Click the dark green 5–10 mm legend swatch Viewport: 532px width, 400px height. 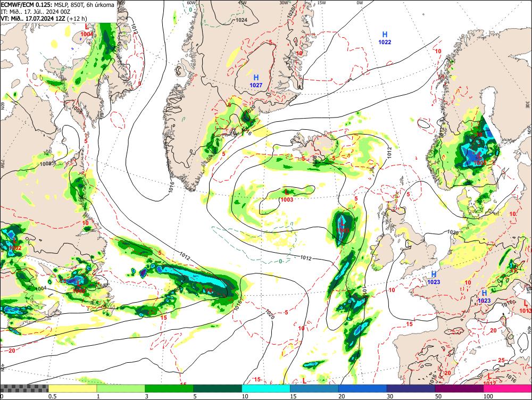click(218, 388)
